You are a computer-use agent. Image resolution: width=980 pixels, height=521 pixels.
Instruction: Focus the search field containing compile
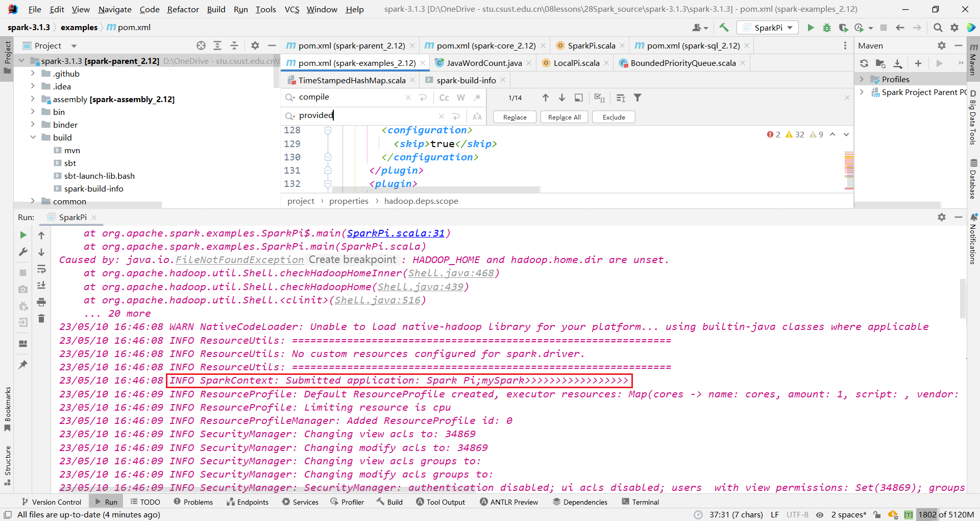point(352,97)
